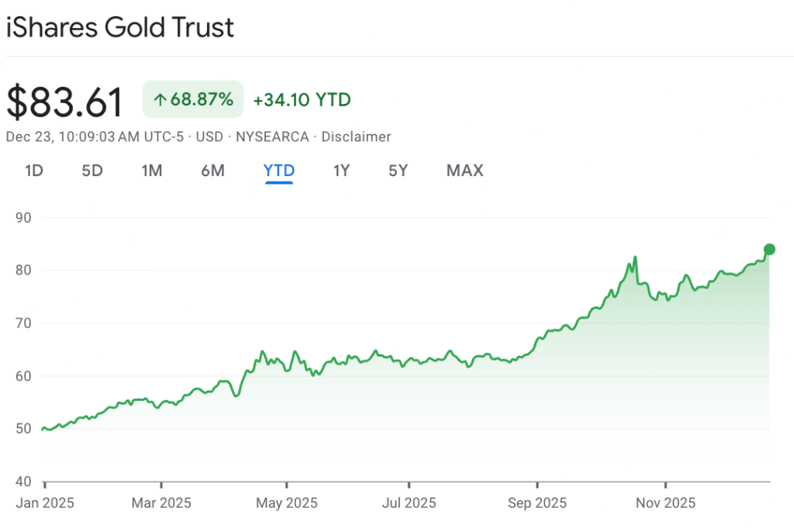Screen dimensions: 794x532
Task: Click the 68.87% gain badge
Action: point(193,100)
